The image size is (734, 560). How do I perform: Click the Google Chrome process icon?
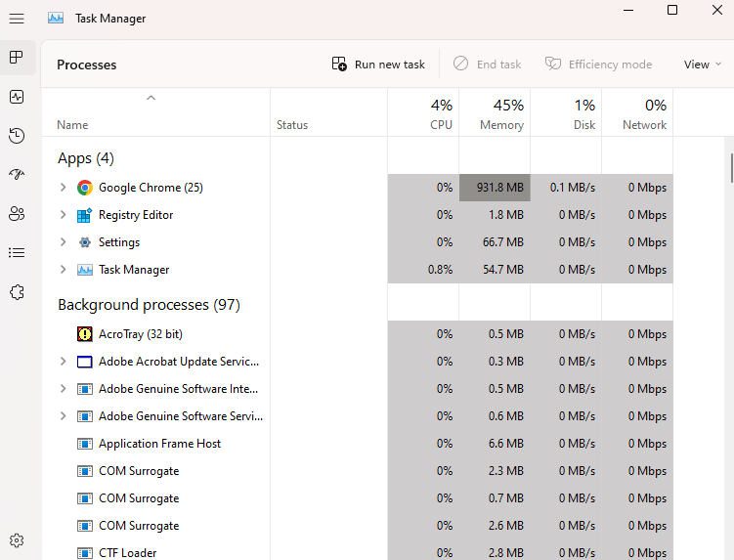85,188
